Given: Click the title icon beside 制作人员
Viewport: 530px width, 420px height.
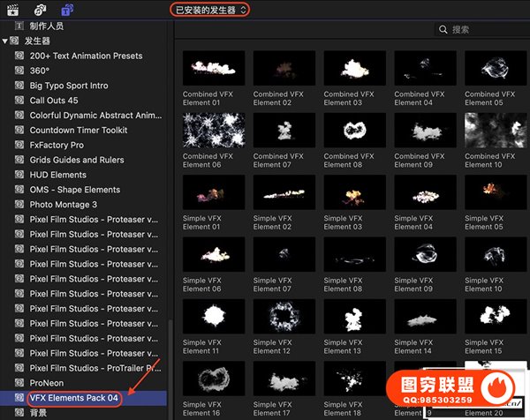Looking at the screenshot, I should click(19, 26).
